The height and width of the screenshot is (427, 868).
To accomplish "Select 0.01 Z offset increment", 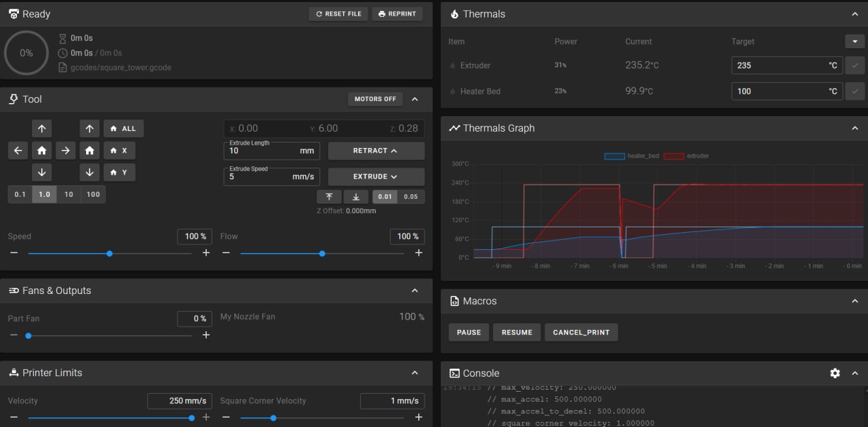I will click(x=385, y=197).
